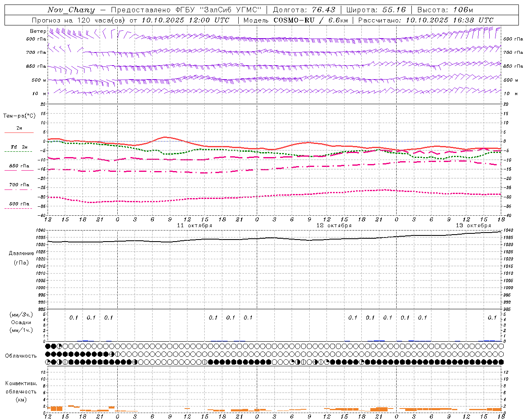Viewport: 525px width, 420px height.
Task: Click the 'Давление' pressure panel label
Action: coord(21,253)
